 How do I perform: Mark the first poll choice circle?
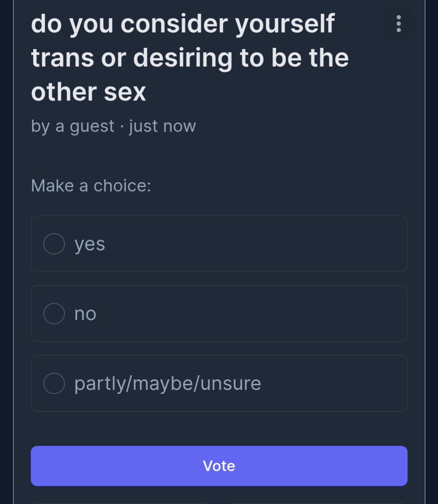pyautogui.click(x=54, y=244)
